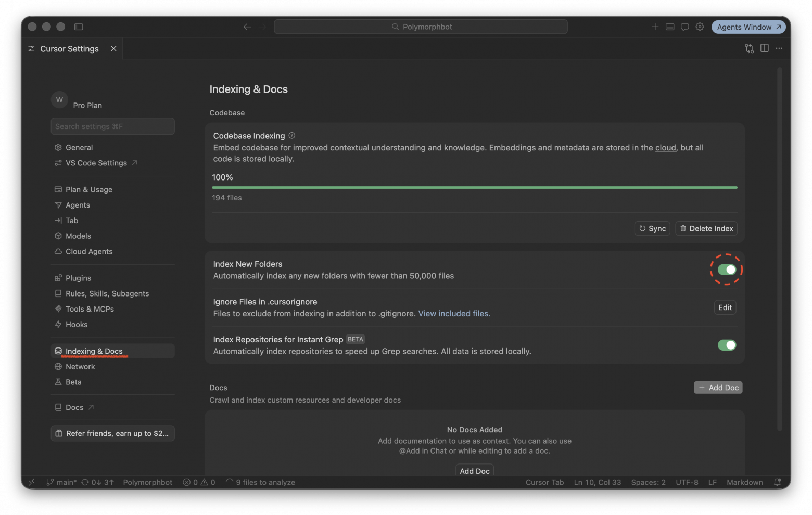Viewport: 812px width, 515px height.
Task: Open the more actions ellipsis menu
Action: 779,48
